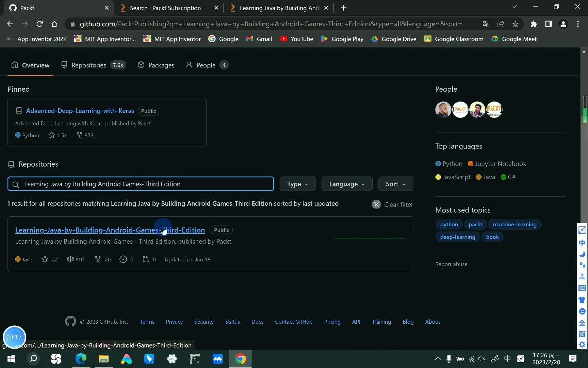
Task: Open the Contact GitHub footer link
Action: click(294, 322)
